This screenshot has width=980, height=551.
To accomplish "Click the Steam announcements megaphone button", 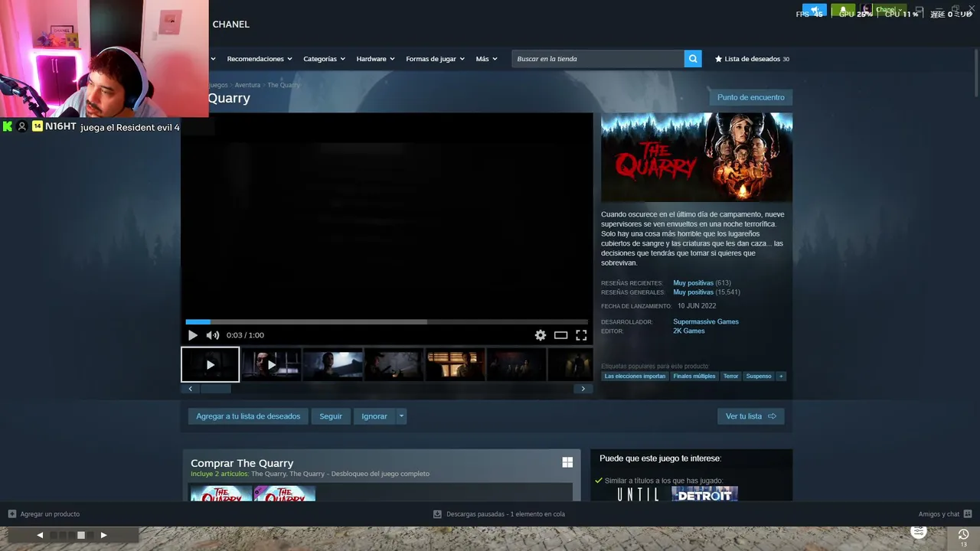I will [x=815, y=11].
